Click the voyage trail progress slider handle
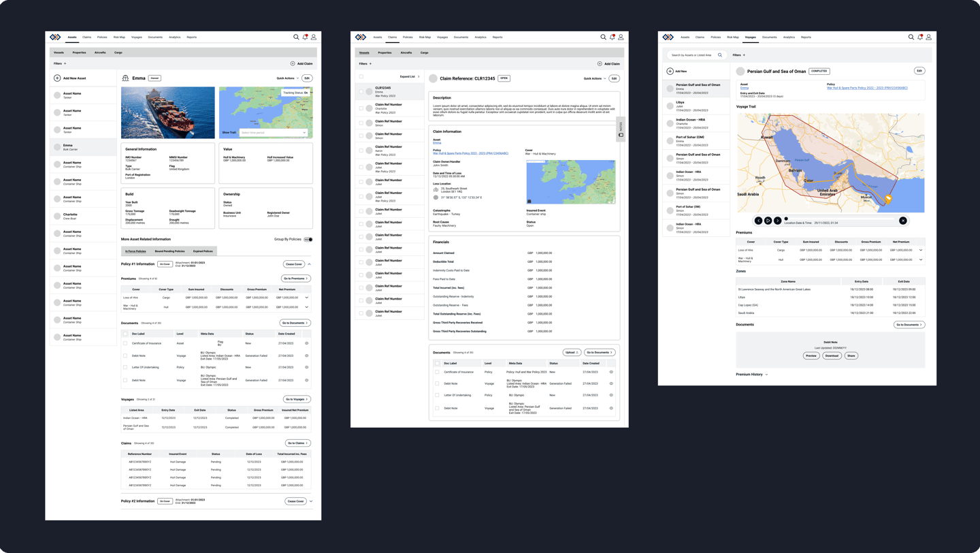The image size is (980, 553). pos(786,219)
